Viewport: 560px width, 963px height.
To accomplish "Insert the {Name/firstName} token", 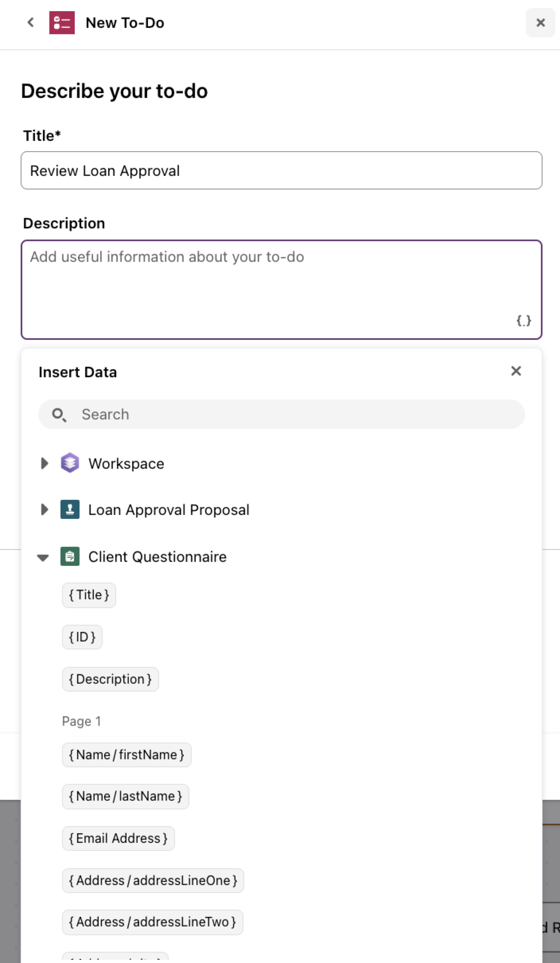I will [126, 755].
